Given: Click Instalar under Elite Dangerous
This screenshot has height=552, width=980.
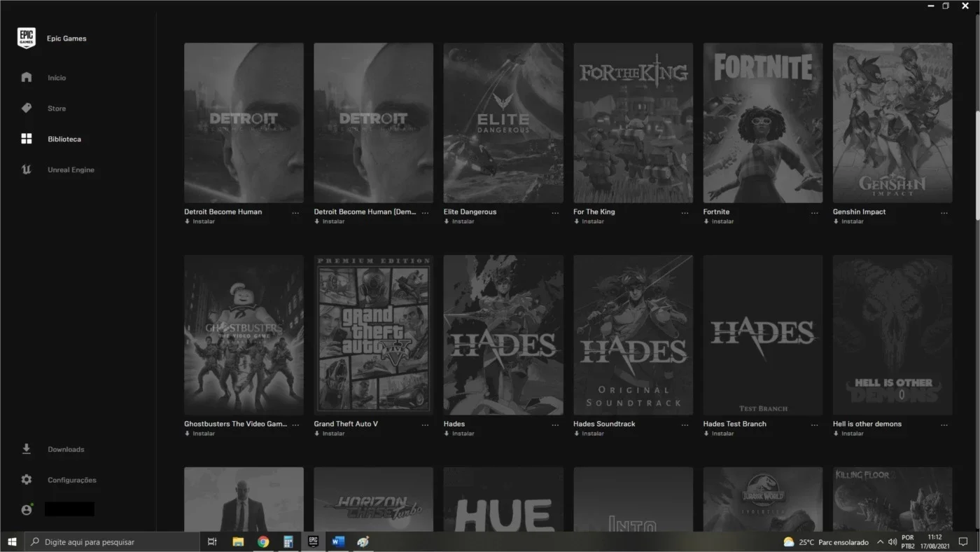Looking at the screenshot, I should pyautogui.click(x=459, y=221).
